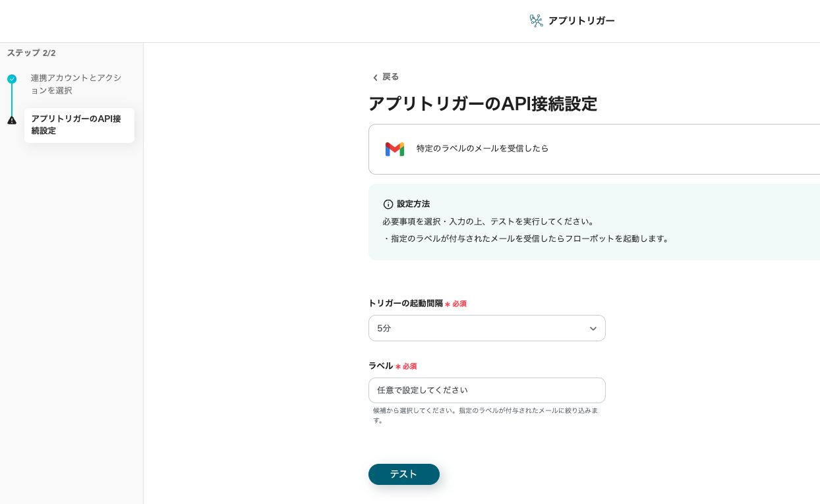Select the 連携アカウントとアクションを選択 step

76,84
